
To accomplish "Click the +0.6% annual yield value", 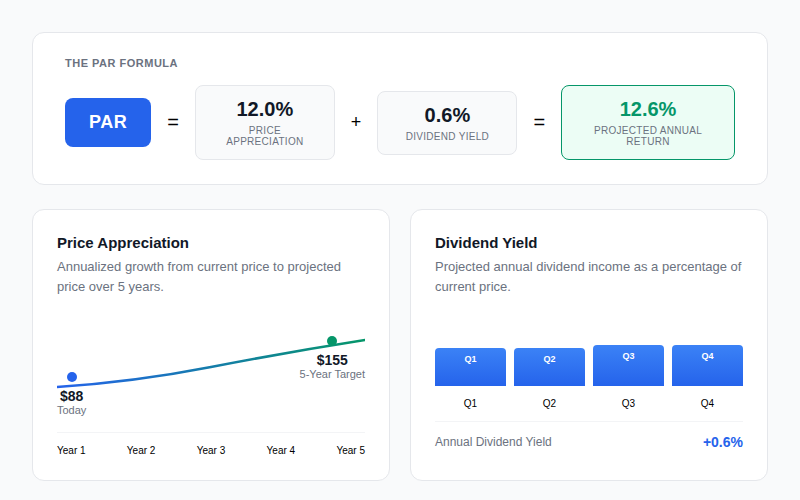I will (x=722, y=442).
